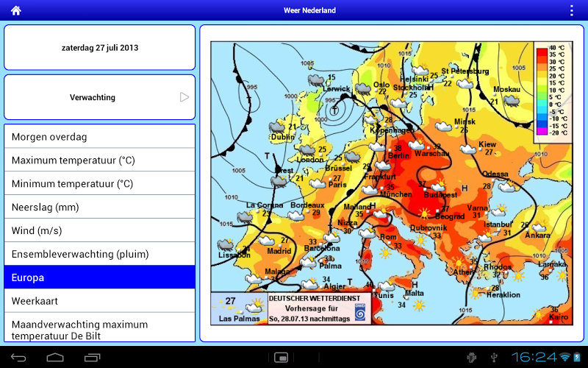
Task: Tap the sun icon near Malta
Action: [419, 305]
